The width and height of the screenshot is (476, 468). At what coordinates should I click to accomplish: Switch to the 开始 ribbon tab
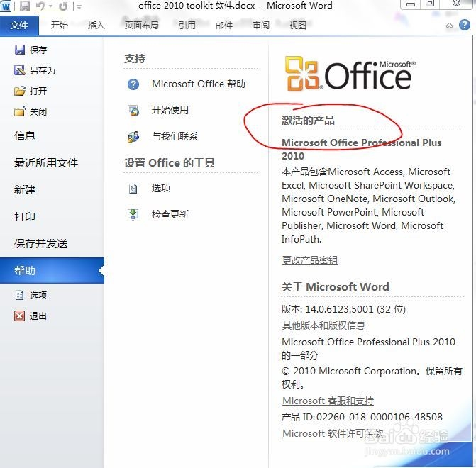coord(59,25)
